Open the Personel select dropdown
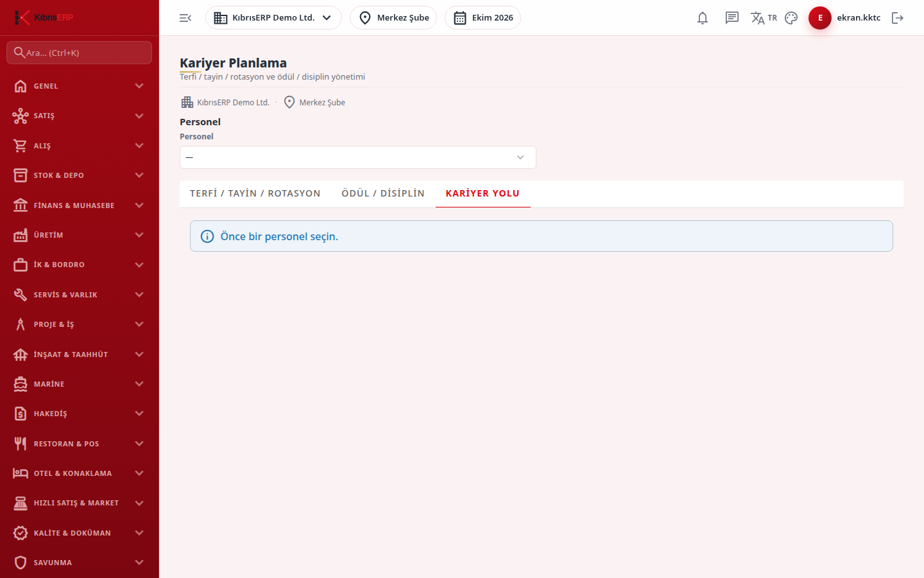Image resolution: width=924 pixels, height=578 pixels. 358,157
